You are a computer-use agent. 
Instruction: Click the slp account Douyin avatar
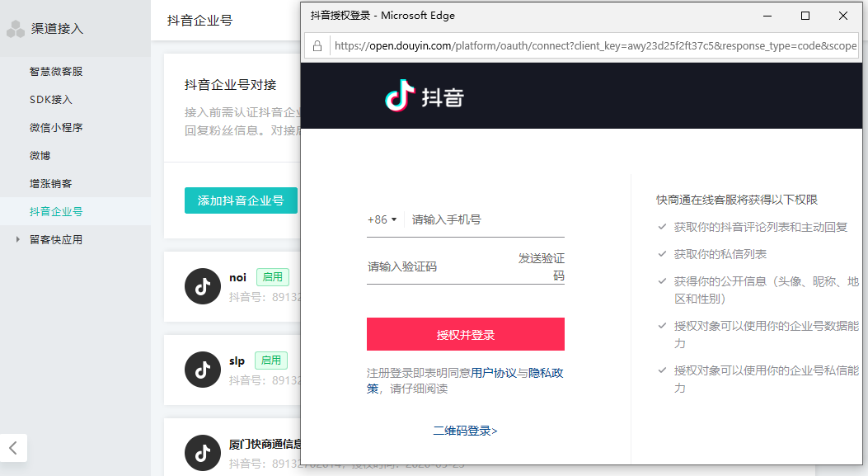point(202,370)
